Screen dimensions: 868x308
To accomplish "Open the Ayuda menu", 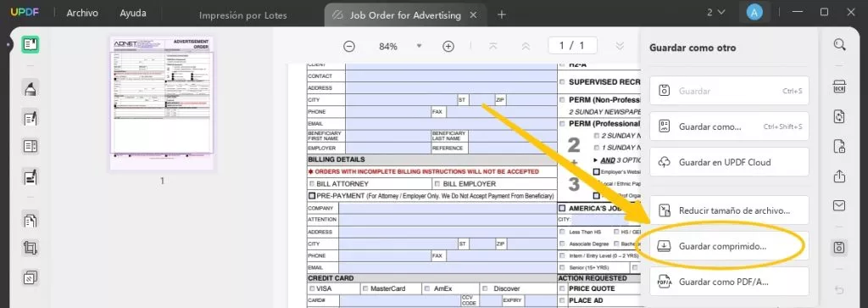I will pos(133,13).
